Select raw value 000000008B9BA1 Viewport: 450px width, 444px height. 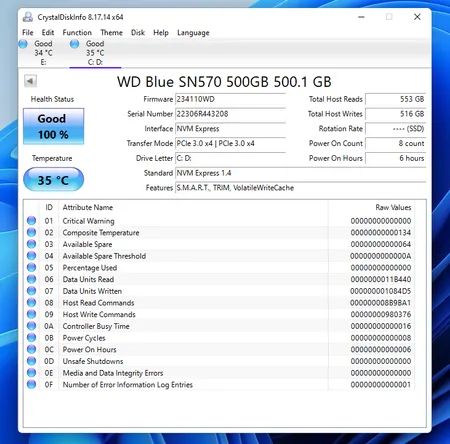point(381,303)
